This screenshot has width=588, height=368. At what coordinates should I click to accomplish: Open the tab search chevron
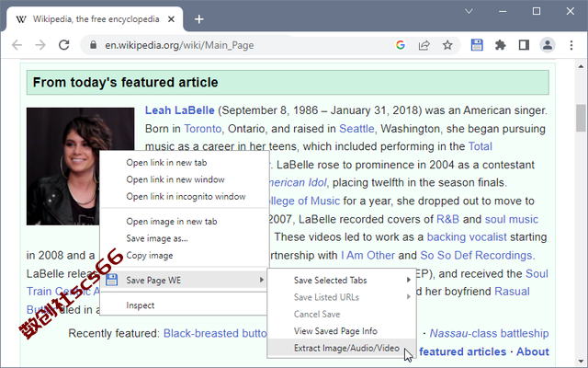(469, 11)
